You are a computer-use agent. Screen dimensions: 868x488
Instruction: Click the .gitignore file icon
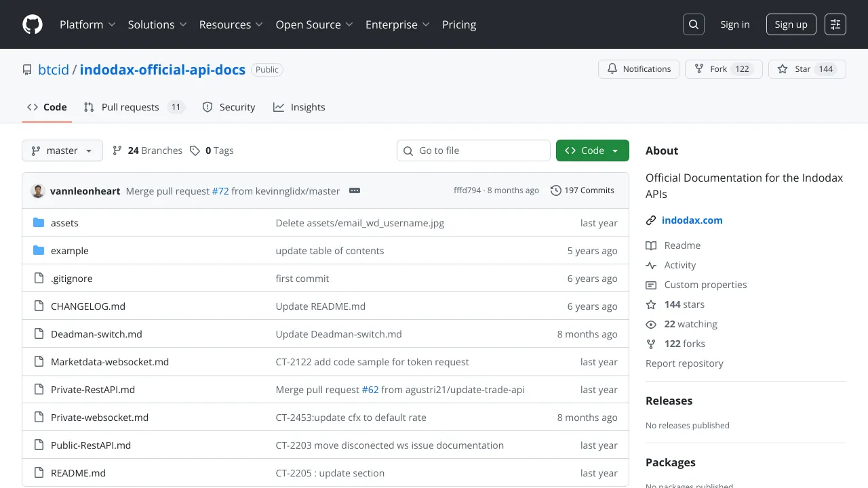[39, 279]
